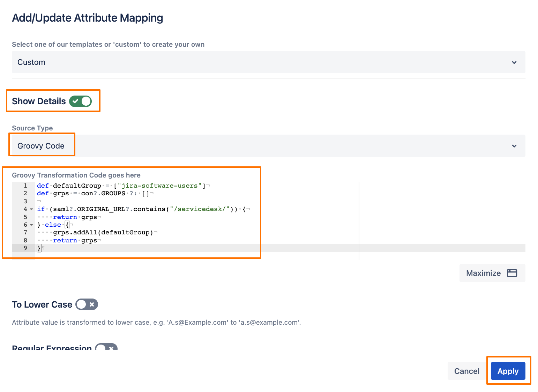Screen dimensions: 538x392
Task: Apply the attribute mapping changes
Action: click(508, 371)
